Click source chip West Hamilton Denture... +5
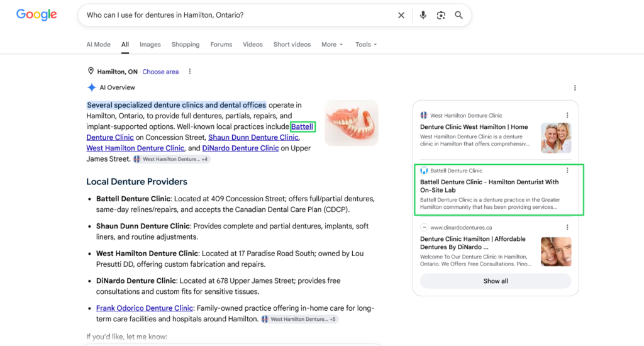This screenshot has width=644, height=346. (x=299, y=319)
